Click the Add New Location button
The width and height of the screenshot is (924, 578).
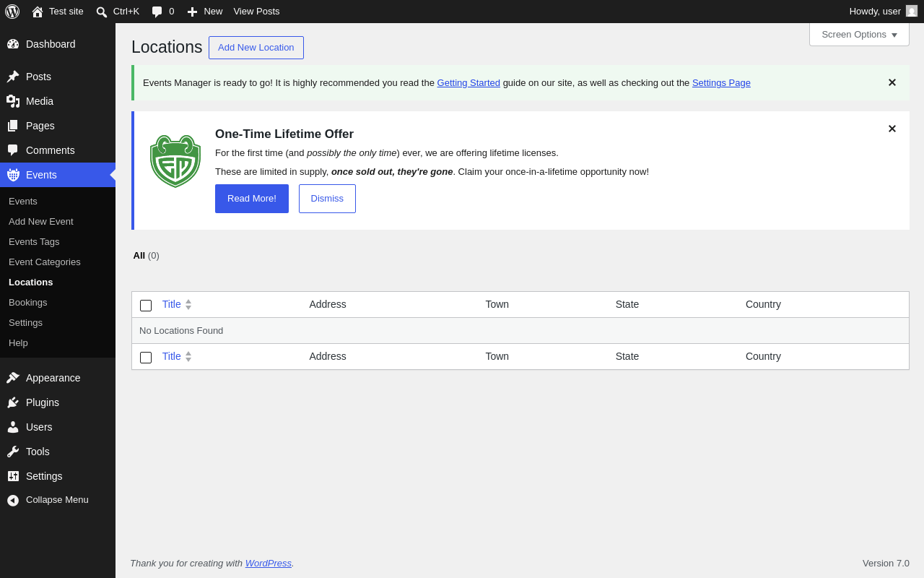pos(256,48)
